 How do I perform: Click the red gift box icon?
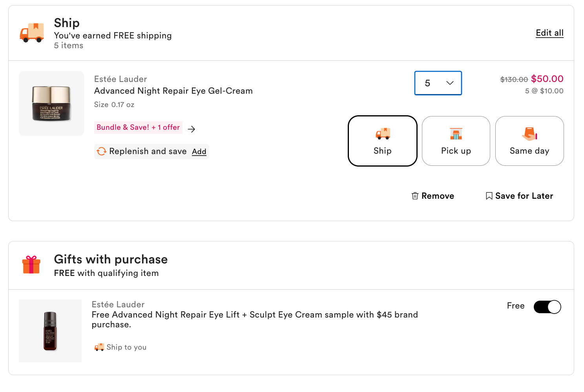click(31, 265)
